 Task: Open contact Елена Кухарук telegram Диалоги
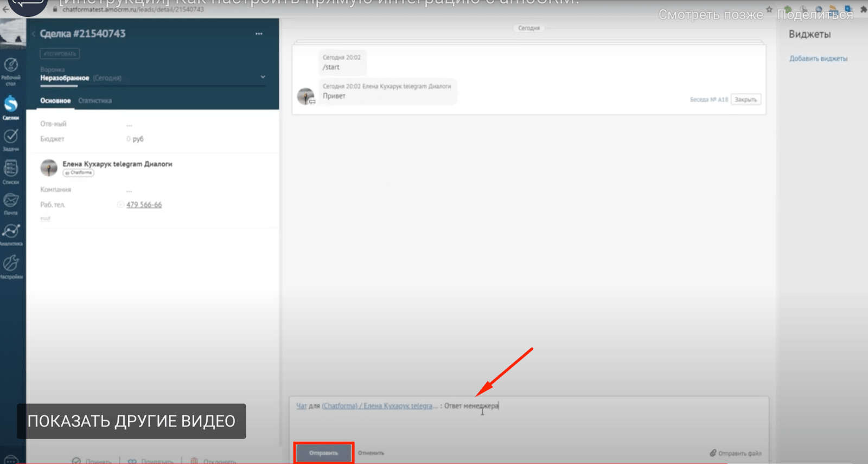(x=117, y=164)
